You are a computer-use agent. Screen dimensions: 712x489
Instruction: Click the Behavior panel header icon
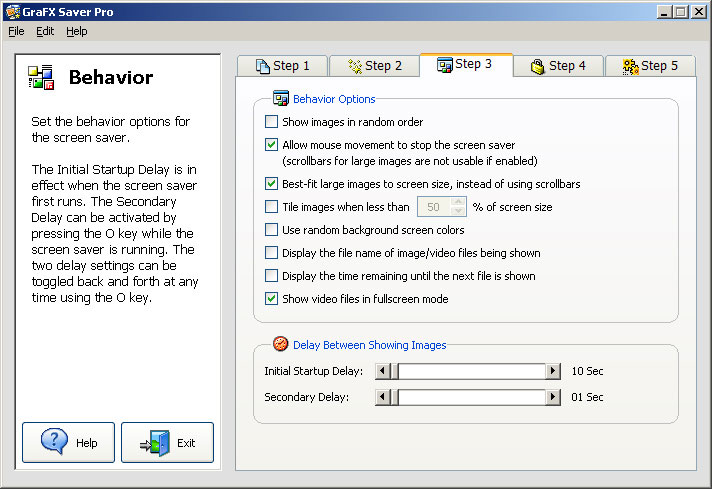coord(41,77)
